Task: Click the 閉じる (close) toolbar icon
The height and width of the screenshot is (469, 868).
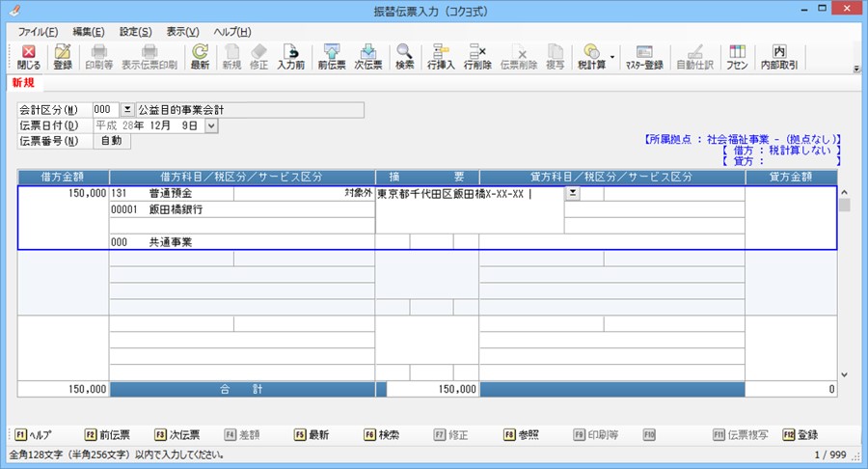Action: coord(29,57)
